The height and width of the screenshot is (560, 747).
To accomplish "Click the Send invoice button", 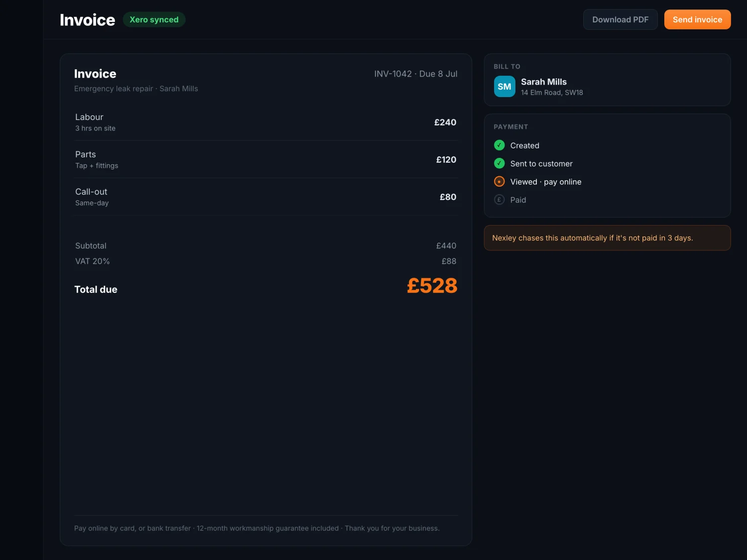I will pos(697,19).
